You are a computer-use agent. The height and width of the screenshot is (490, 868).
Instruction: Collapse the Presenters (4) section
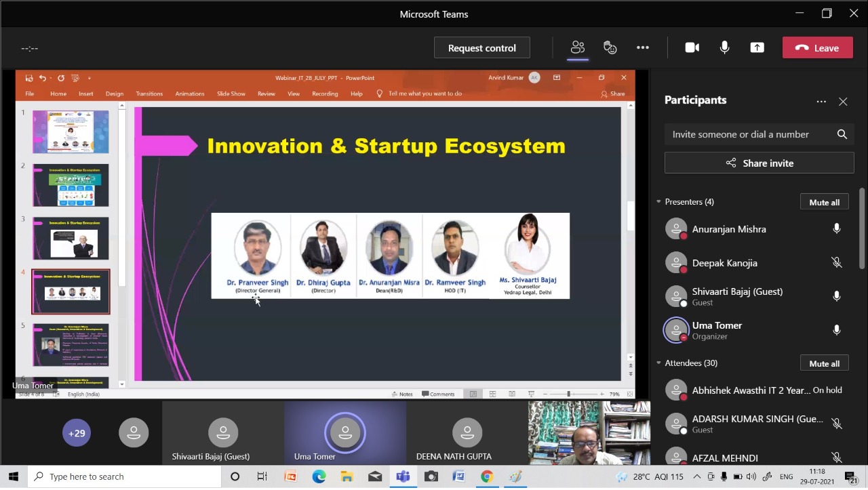[658, 202]
